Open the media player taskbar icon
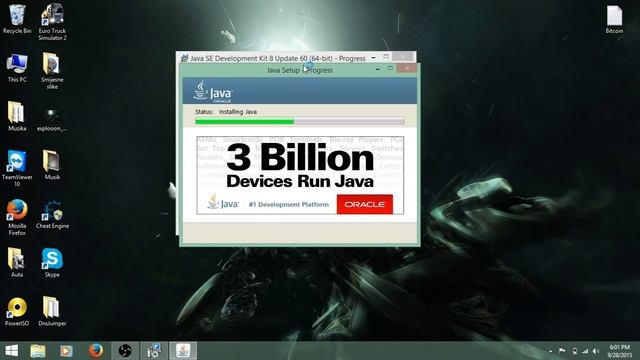 (66, 351)
